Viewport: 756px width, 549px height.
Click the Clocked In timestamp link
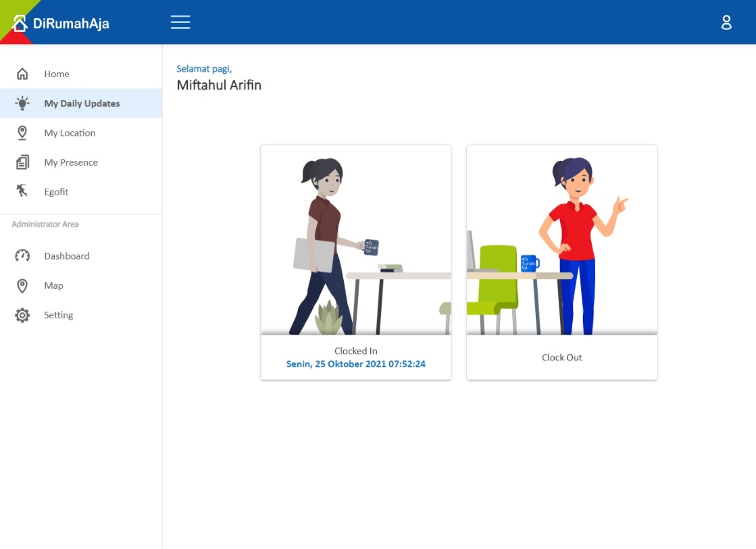(355, 364)
